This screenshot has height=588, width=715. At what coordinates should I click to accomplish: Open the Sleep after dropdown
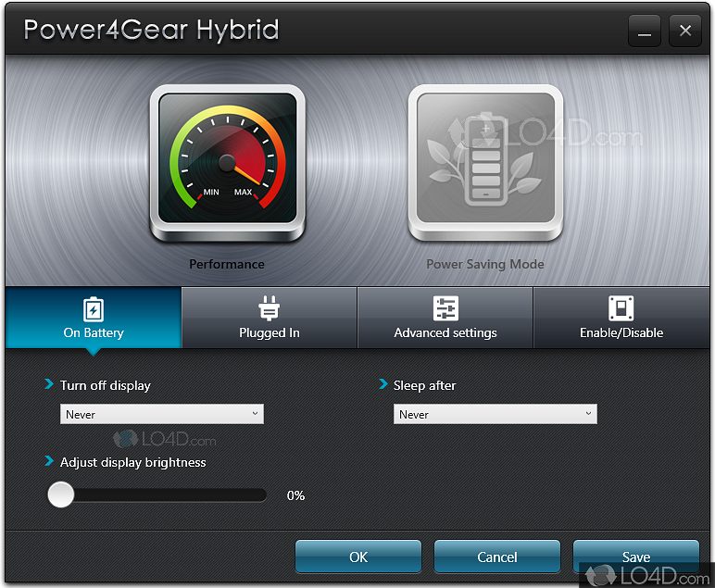495,414
